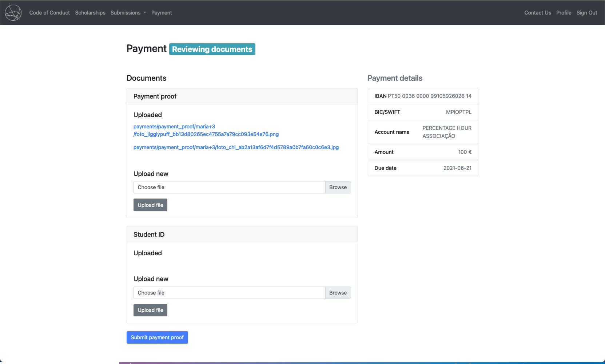Open the uploaded foto_chi jpg file

(x=236, y=147)
